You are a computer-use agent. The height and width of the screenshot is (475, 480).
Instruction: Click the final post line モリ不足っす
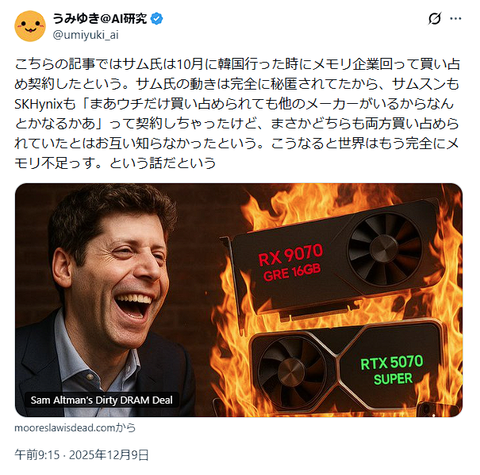pyautogui.click(x=115, y=163)
